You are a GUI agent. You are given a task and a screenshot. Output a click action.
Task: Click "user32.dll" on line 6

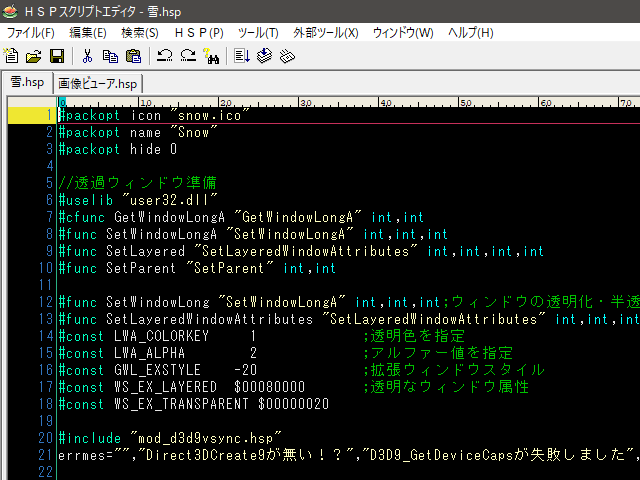click(170, 200)
